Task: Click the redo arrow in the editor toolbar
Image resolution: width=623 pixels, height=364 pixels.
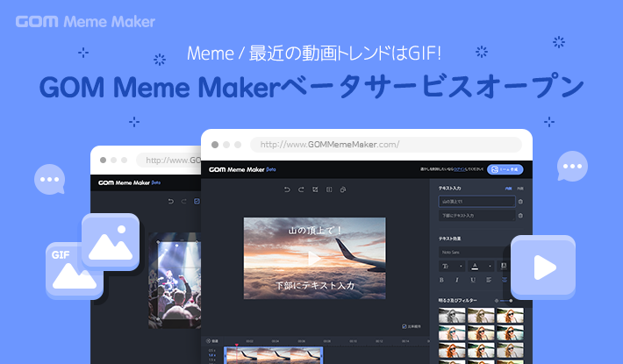Action: coord(300,189)
